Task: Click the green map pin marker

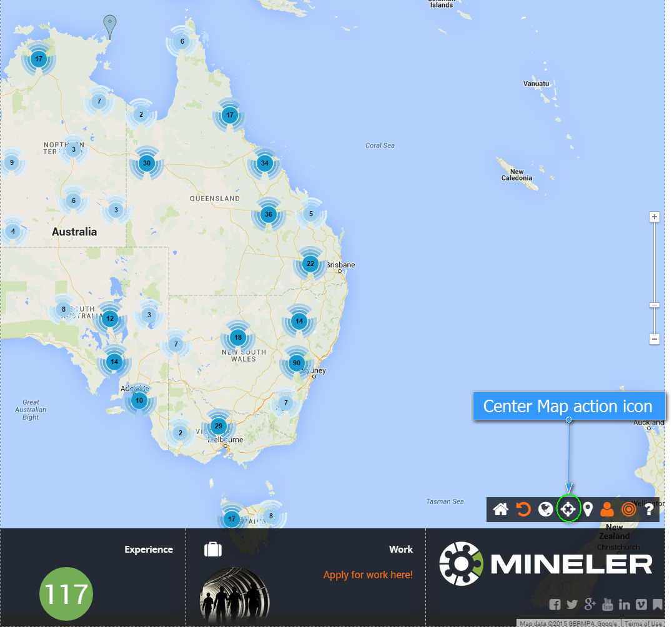Action: point(110,26)
